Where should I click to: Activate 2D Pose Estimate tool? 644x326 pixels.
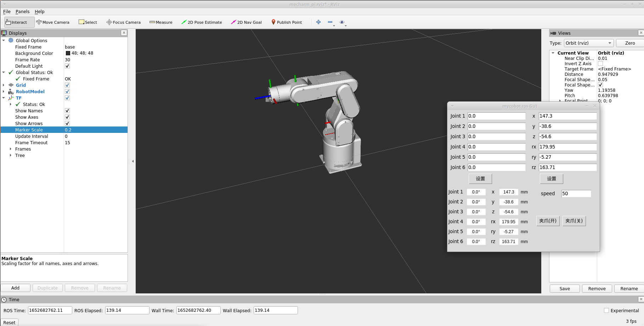point(202,22)
